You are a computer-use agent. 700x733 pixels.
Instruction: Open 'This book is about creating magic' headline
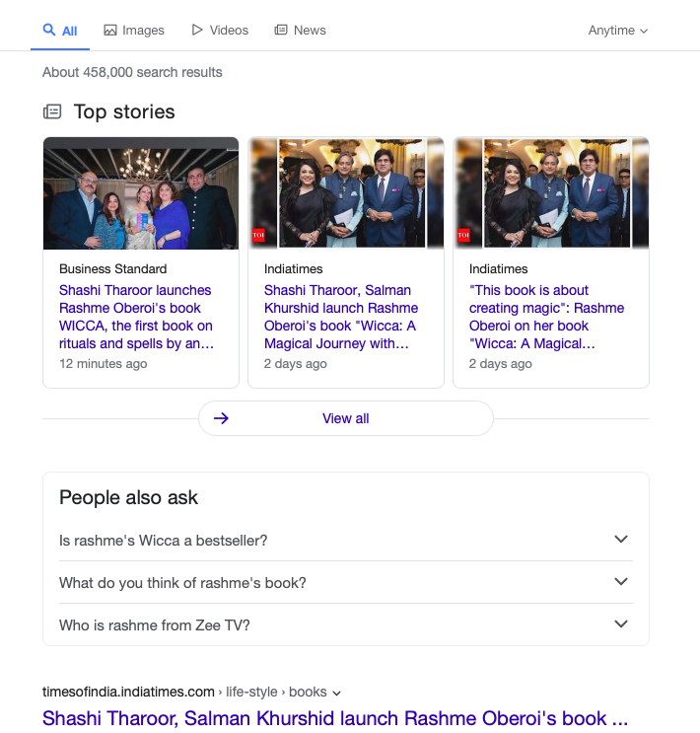click(546, 317)
